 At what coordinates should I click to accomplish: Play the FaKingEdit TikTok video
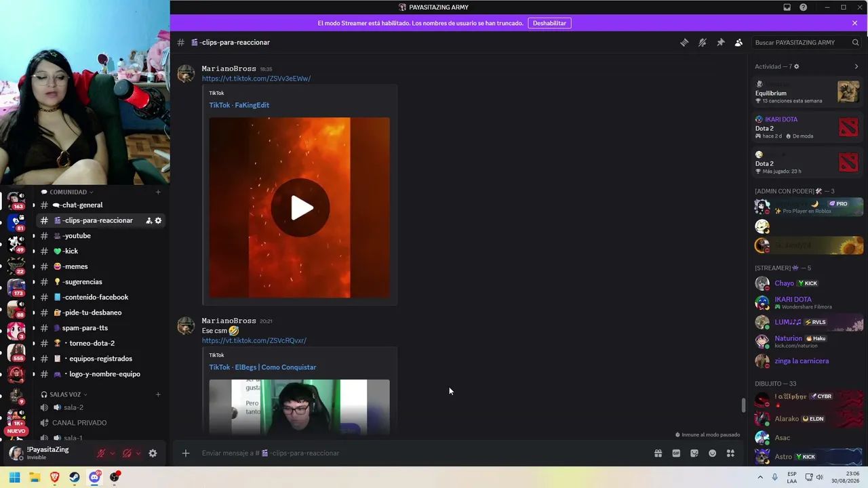[x=300, y=208]
